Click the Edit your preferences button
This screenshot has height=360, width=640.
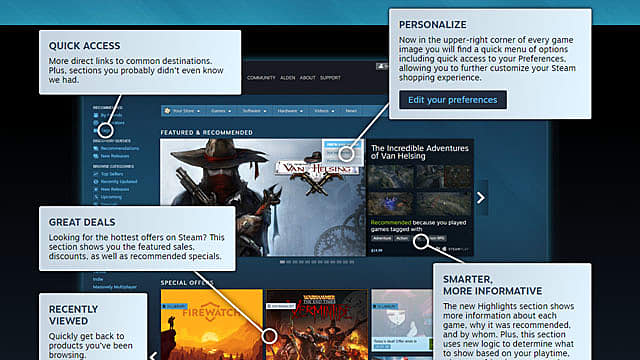click(x=453, y=100)
